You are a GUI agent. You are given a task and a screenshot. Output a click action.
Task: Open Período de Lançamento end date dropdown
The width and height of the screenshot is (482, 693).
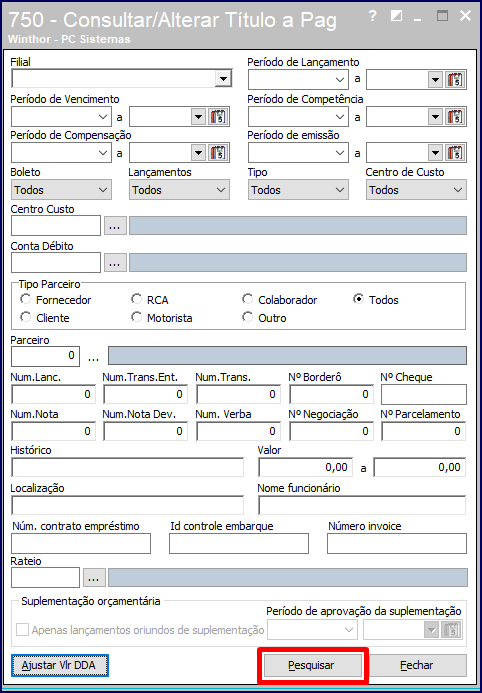coord(436,80)
